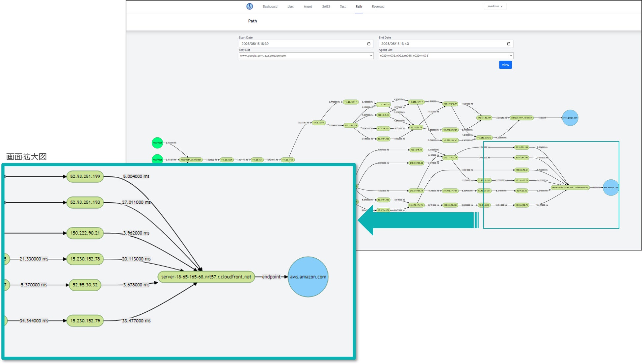This screenshot has height=364, width=642.
Task: Open the Pageload navigation link
Action: (x=378, y=7)
